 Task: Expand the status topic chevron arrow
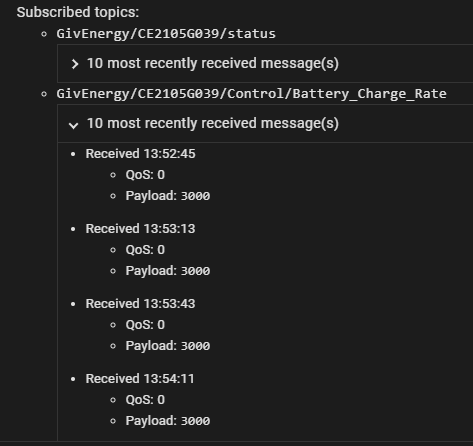pos(75,64)
